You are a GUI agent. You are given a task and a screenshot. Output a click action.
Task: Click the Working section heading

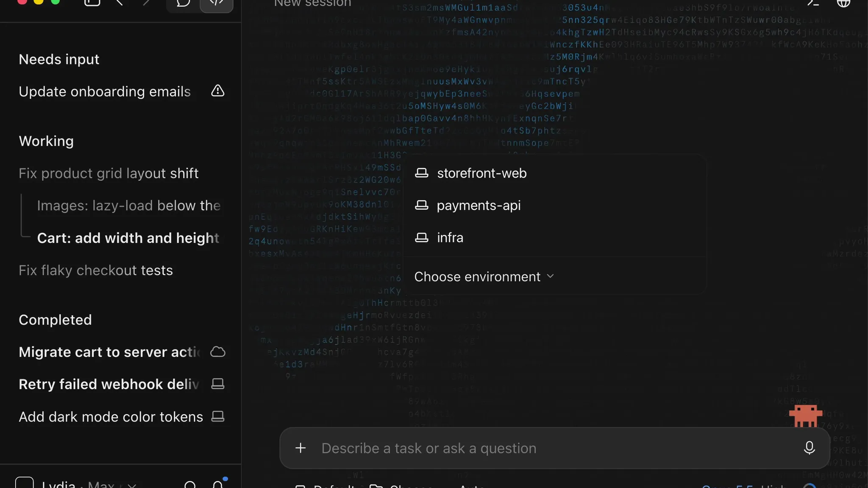click(x=46, y=141)
